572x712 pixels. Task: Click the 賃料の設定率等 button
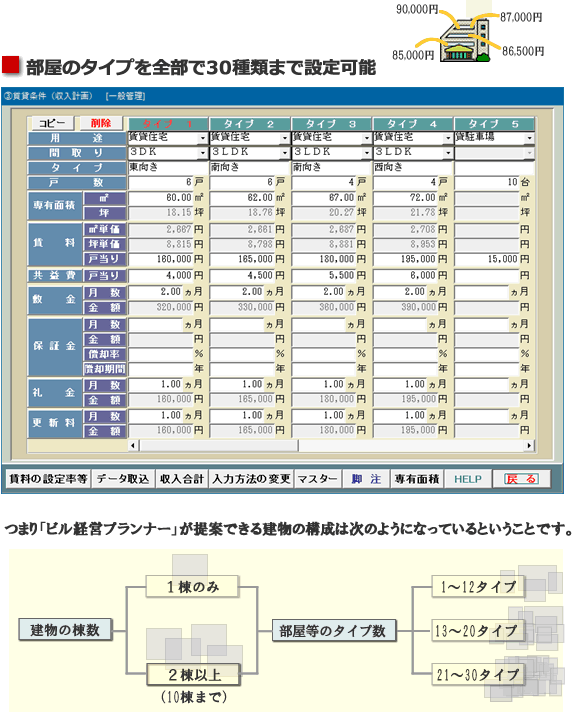pos(48,479)
